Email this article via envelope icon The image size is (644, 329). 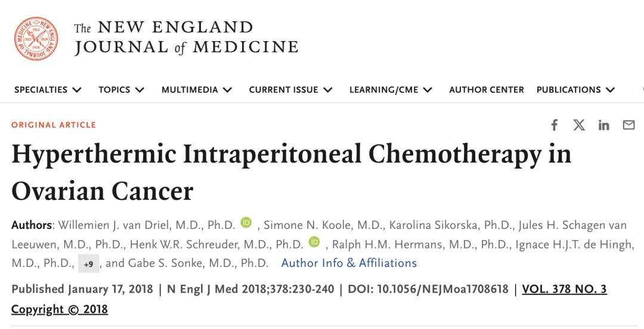coord(629,125)
